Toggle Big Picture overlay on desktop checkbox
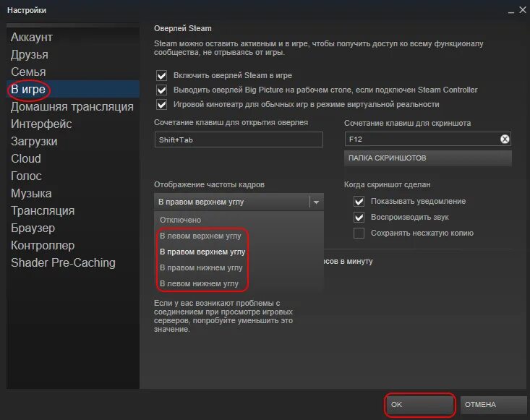Screen dimensions: 530x420 [x=161, y=90]
